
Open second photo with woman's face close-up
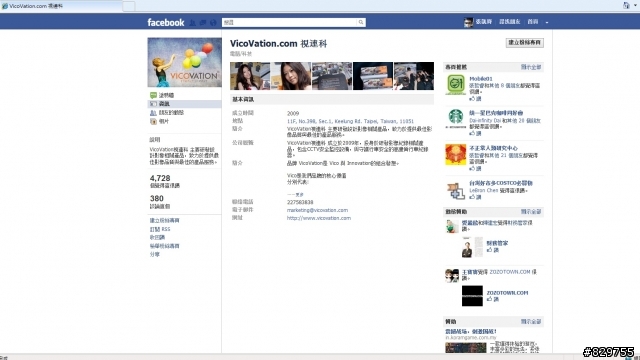pos(291,76)
